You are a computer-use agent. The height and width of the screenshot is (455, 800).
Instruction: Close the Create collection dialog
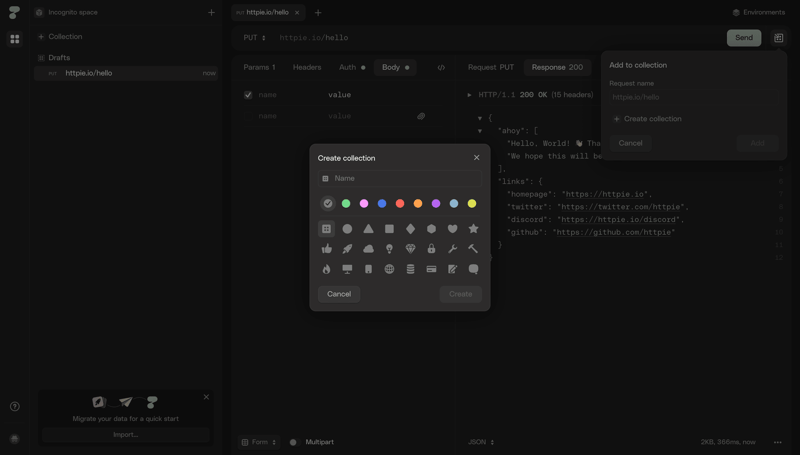(477, 158)
